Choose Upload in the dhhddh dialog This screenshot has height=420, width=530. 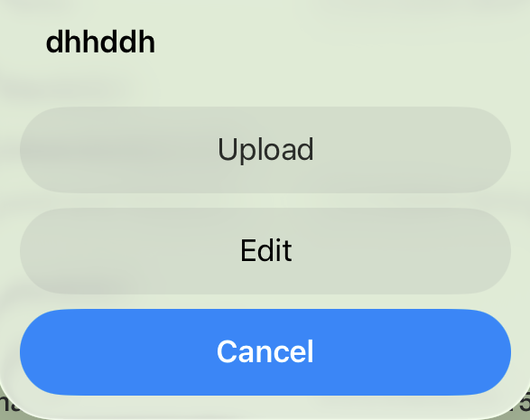coord(265,150)
